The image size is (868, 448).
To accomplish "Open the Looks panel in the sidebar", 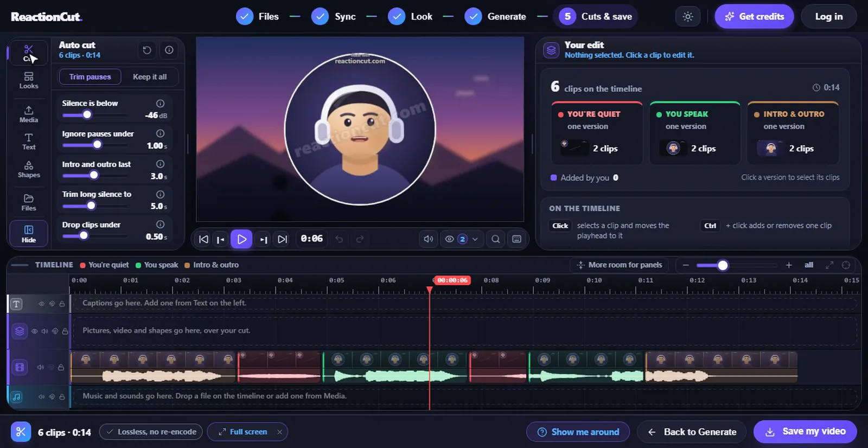I will pos(29,80).
